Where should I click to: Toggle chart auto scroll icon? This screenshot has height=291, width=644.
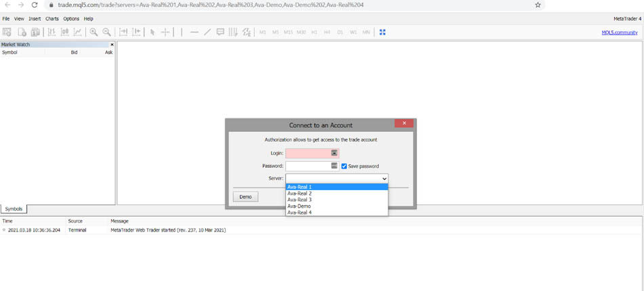(x=123, y=32)
